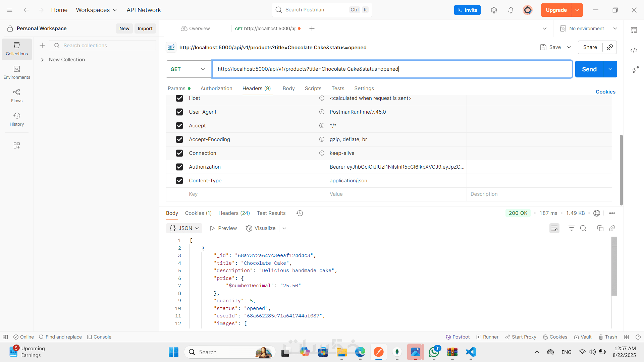Open the Flows sidebar panel
Viewport: 644px width, 362px height.
16,96
